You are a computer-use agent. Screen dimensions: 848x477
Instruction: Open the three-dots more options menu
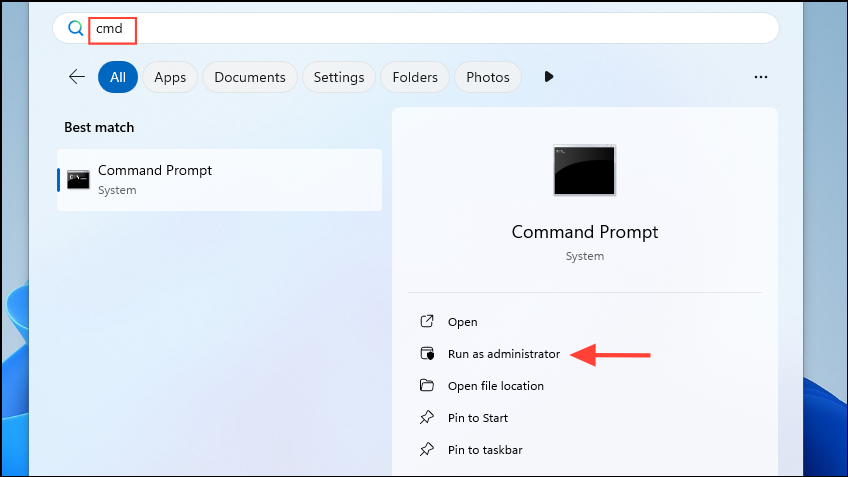760,77
